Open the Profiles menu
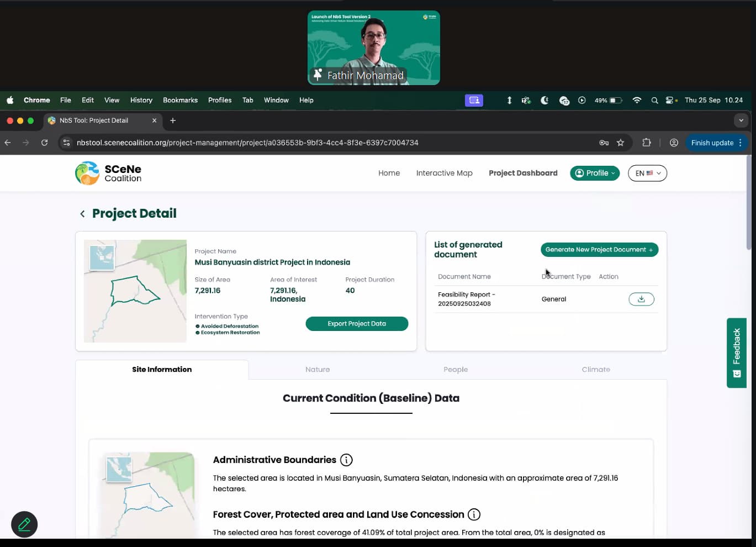Screen dimensions: 756x547 coord(220,100)
